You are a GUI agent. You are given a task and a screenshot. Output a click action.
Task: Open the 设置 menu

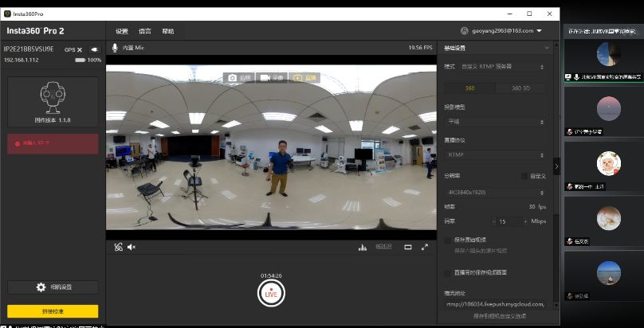[x=121, y=31]
